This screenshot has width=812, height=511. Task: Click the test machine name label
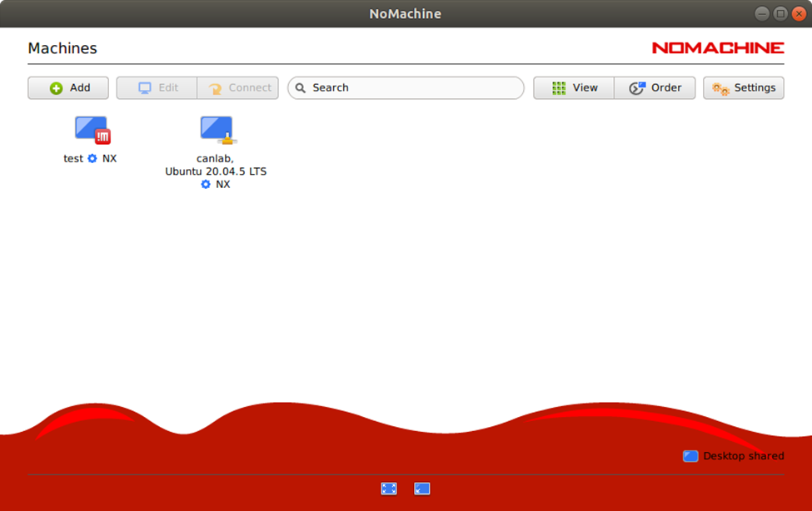[73, 158]
